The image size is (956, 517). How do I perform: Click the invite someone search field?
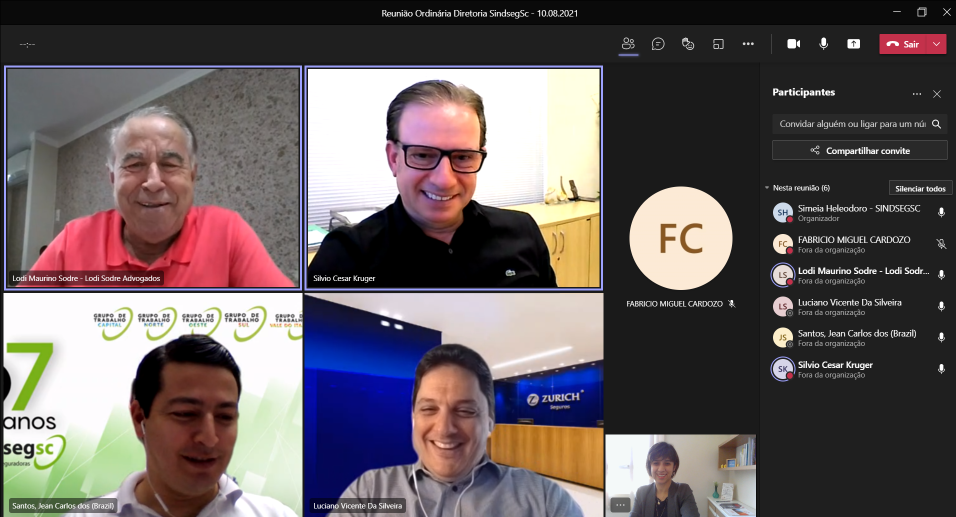click(x=850, y=124)
